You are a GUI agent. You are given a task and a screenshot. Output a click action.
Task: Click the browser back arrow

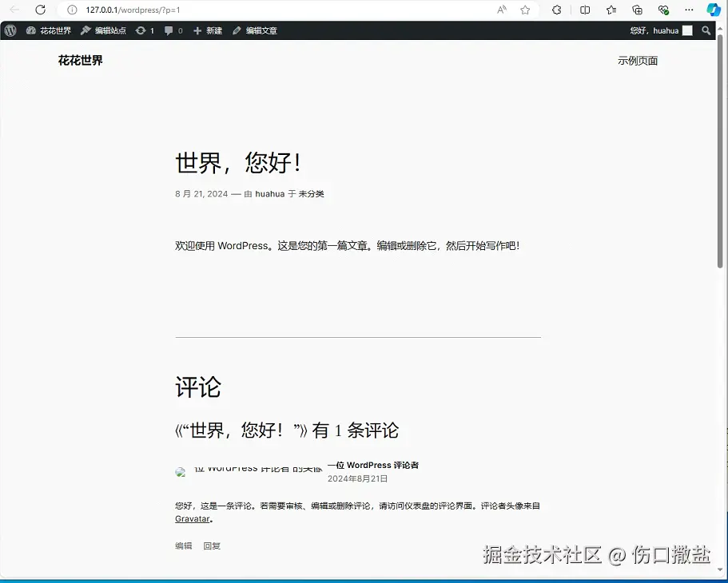click(14, 10)
